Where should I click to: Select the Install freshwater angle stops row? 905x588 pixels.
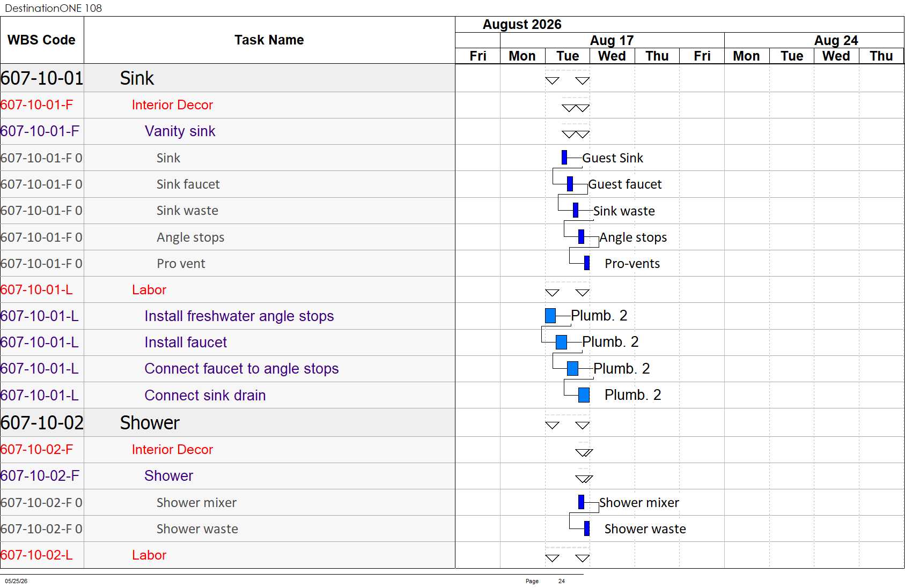(x=227, y=316)
